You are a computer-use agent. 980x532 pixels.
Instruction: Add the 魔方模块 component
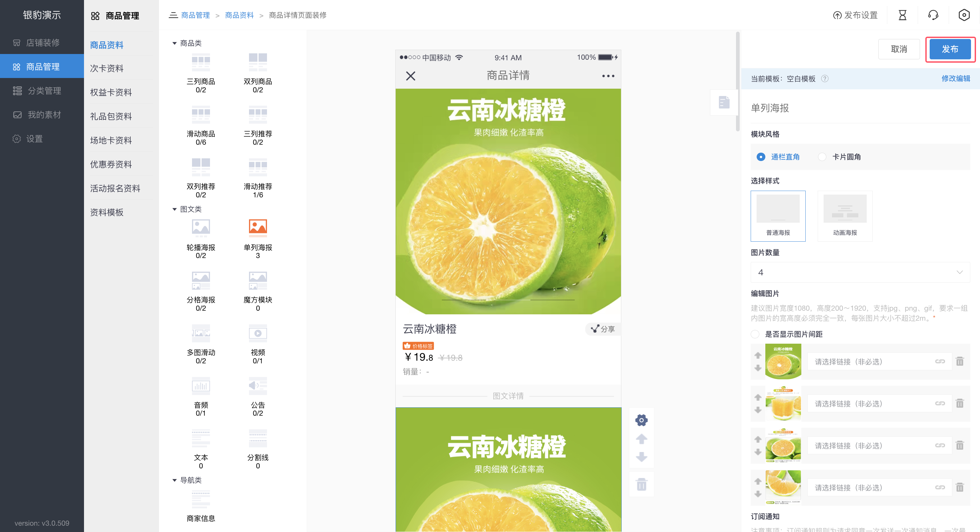coord(258,291)
